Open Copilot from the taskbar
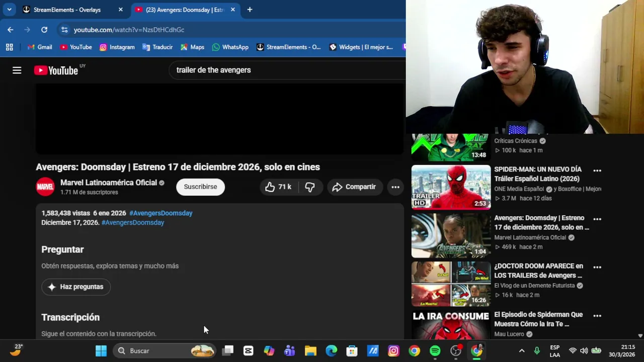644x362 pixels. pyautogui.click(x=269, y=350)
